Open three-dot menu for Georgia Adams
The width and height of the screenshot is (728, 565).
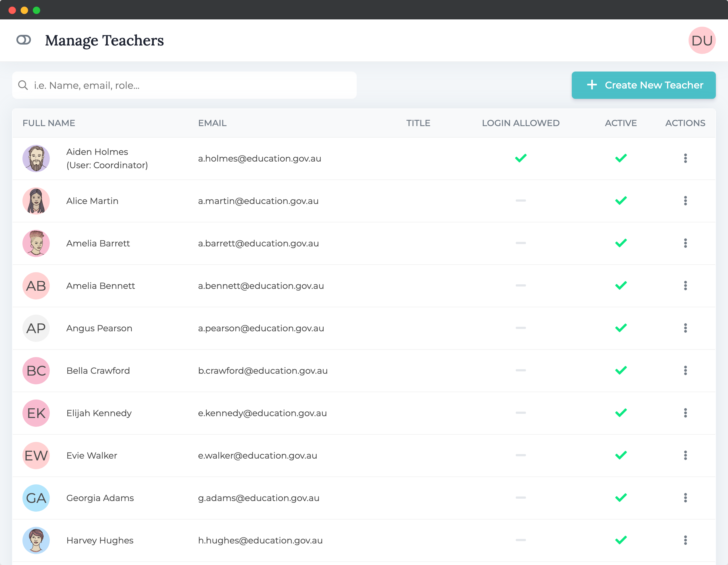tap(685, 498)
